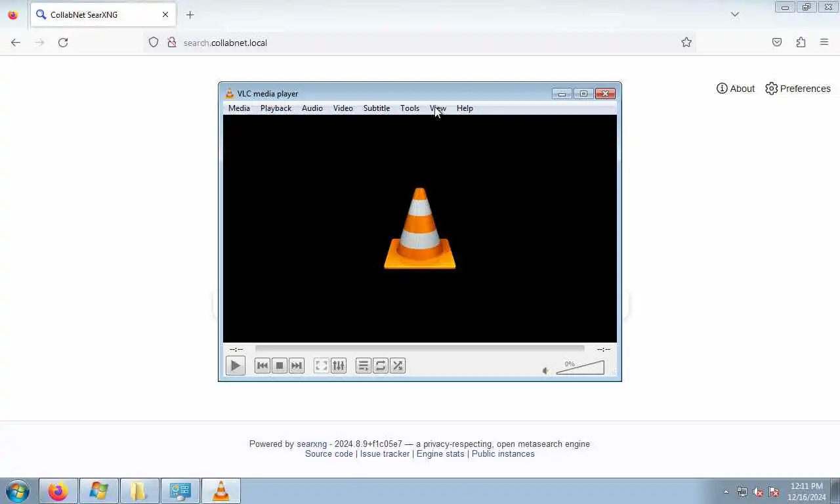The height and width of the screenshot is (504, 840).
Task: Open the Engine stats link
Action: [x=440, y=454]
